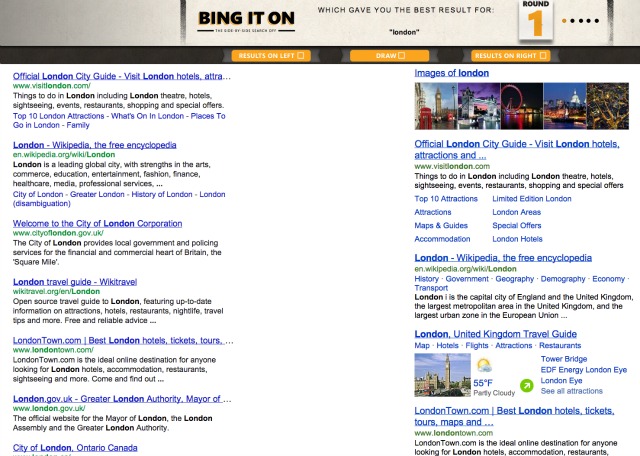Tick the Results on Right checkbox
The width and height of the screenshot is (640, 456).
[x=543, y=56]
